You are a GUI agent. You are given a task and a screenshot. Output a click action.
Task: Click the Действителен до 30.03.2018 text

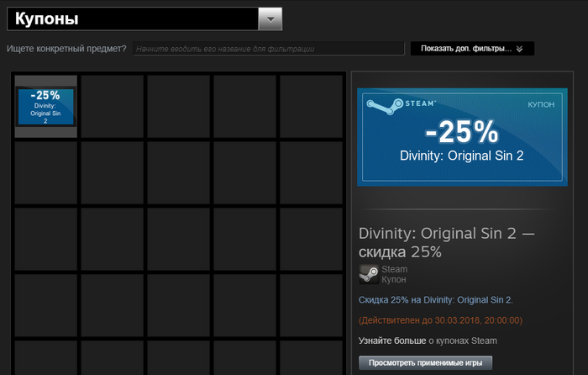pos(440,320)
